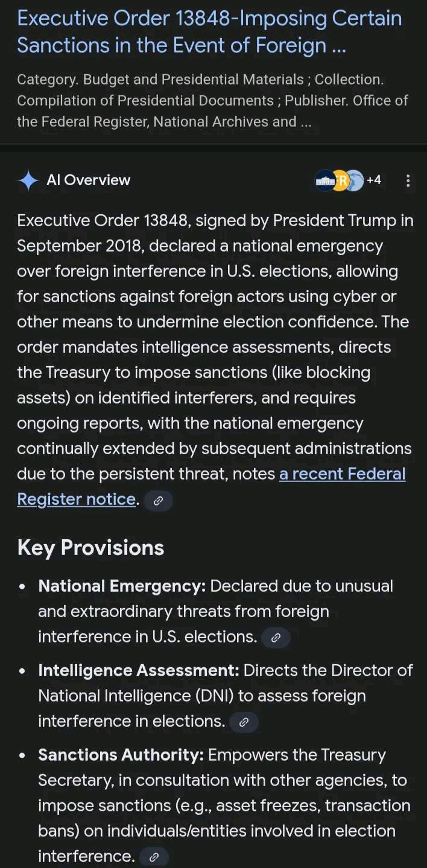The width and height of the screenshot is (427, 868).
Task: Click the light-blue third source icon
Action: click(x=356, y=180)
